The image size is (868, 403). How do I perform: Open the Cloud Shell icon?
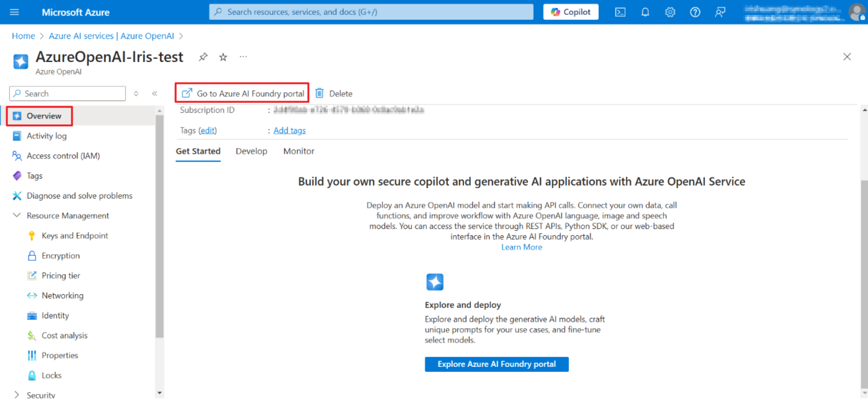620,12
